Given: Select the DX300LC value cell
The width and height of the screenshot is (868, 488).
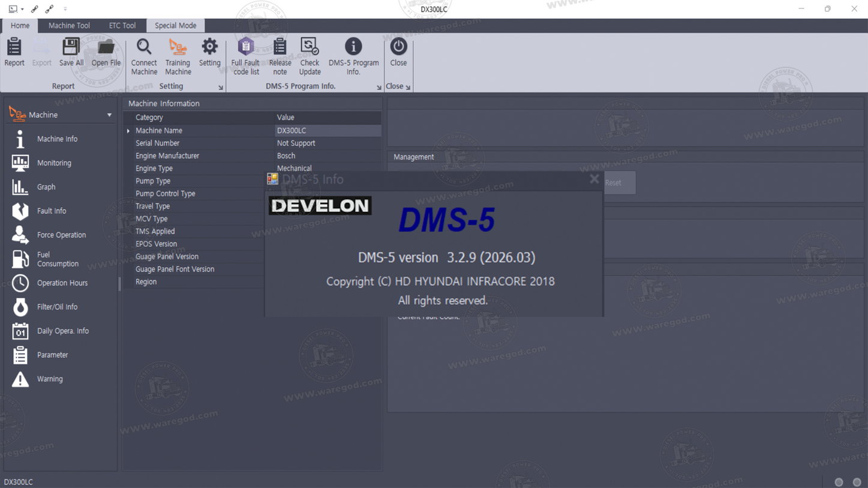Looking at the screenshot, I should click(327, 130).
